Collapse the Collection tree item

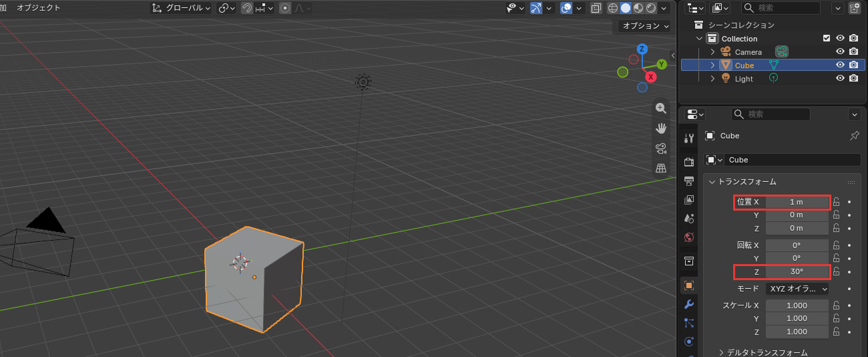pyautogui.click(x=700, y=39)
